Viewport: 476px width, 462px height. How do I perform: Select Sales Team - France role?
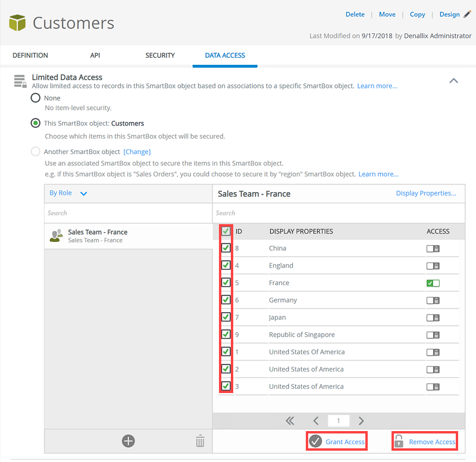click(98, 236)
